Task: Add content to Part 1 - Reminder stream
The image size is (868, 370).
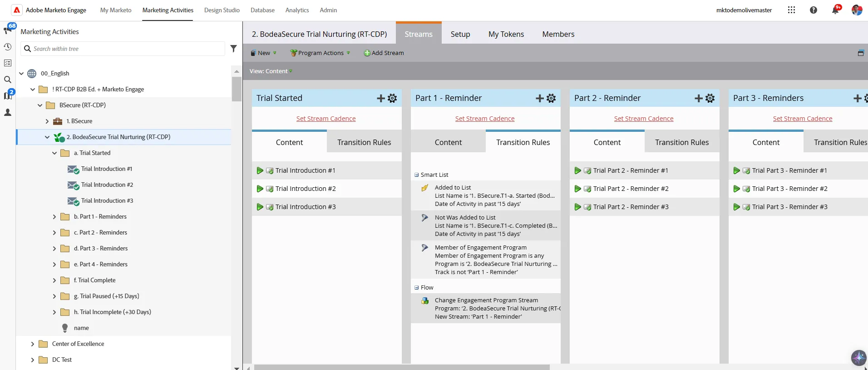Action: pos(540,98)
